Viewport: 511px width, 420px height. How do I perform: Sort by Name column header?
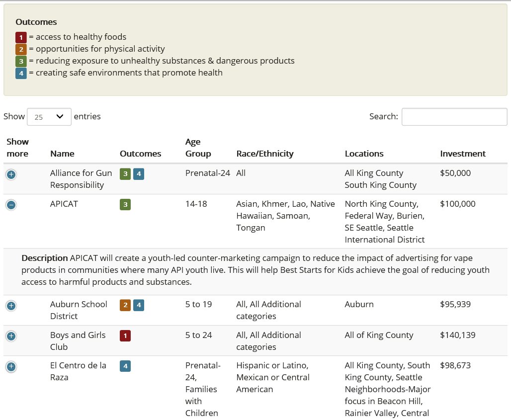[x=62, y=154]
